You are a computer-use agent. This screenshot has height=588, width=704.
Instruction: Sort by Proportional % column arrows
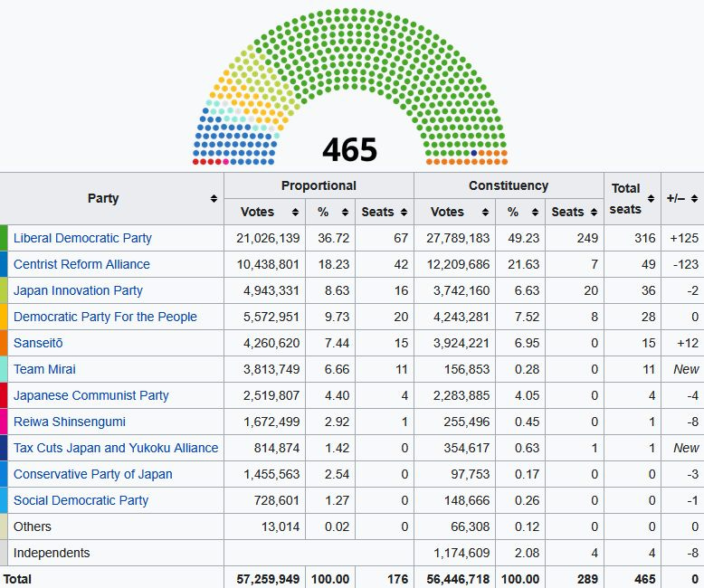(x=345, y=212)
